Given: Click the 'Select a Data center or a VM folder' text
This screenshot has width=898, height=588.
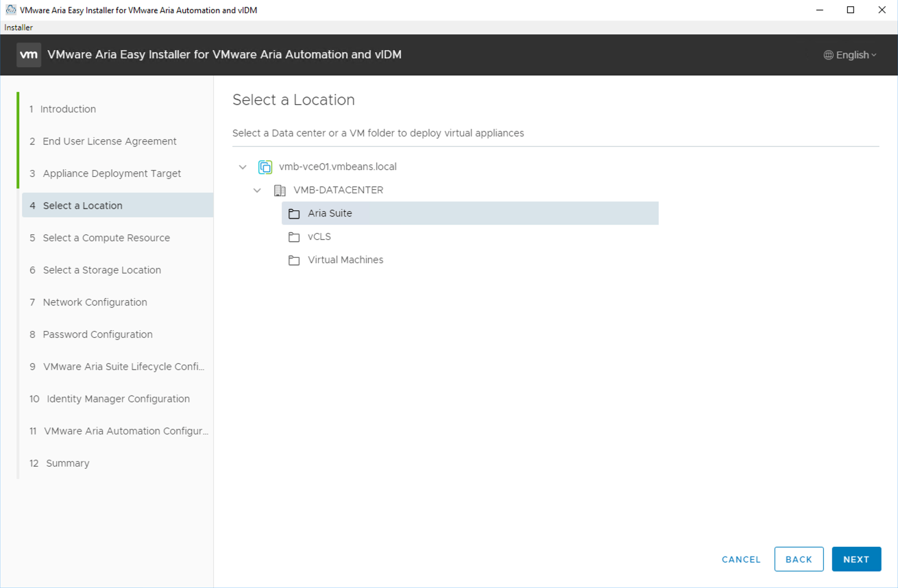Looking at the screenshot, I should coord(378,133).
